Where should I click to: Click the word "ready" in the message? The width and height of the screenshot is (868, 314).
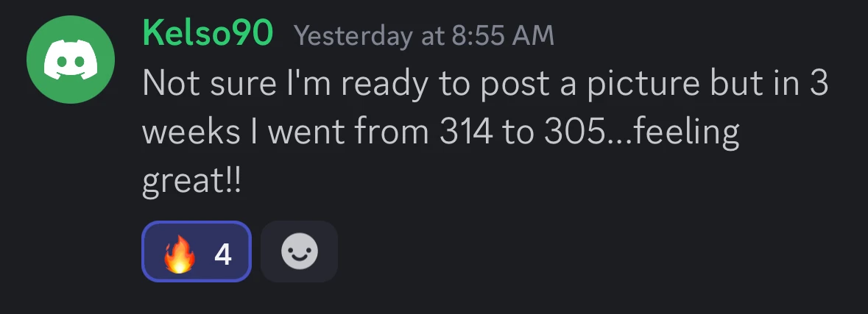[x=382, y=85]
